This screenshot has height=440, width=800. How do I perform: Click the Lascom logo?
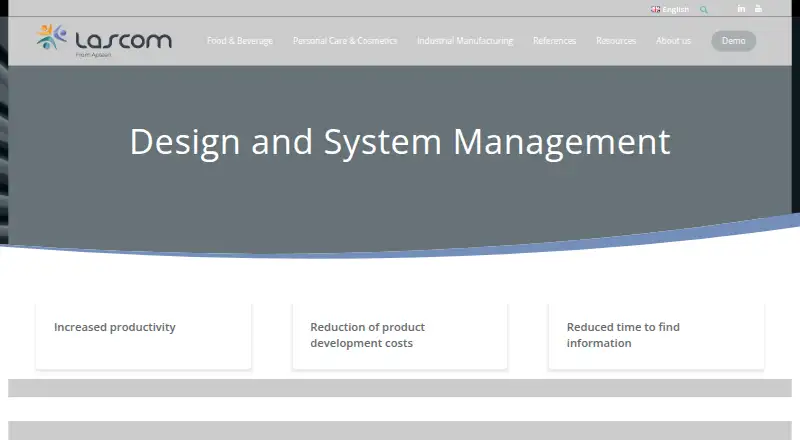pos(104,40)
